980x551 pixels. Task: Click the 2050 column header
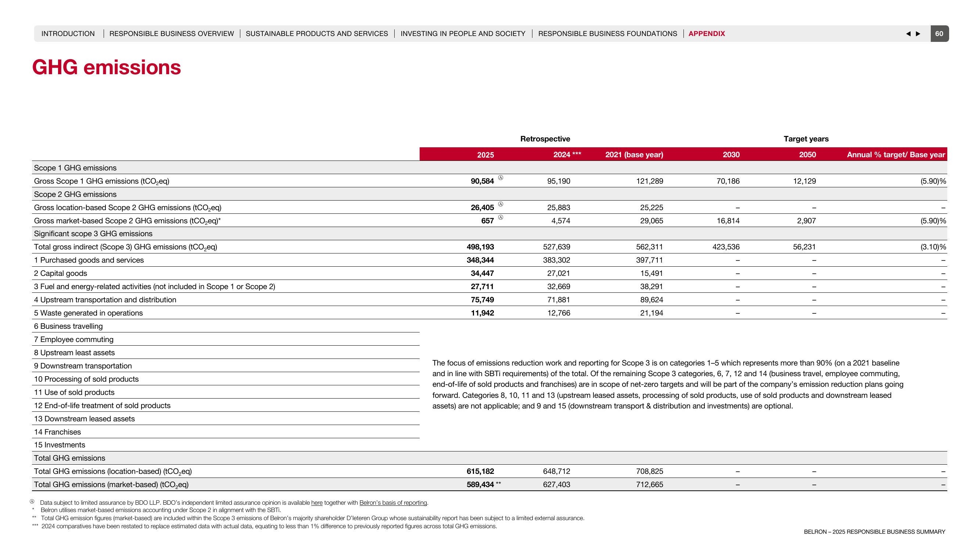(807, 154)
